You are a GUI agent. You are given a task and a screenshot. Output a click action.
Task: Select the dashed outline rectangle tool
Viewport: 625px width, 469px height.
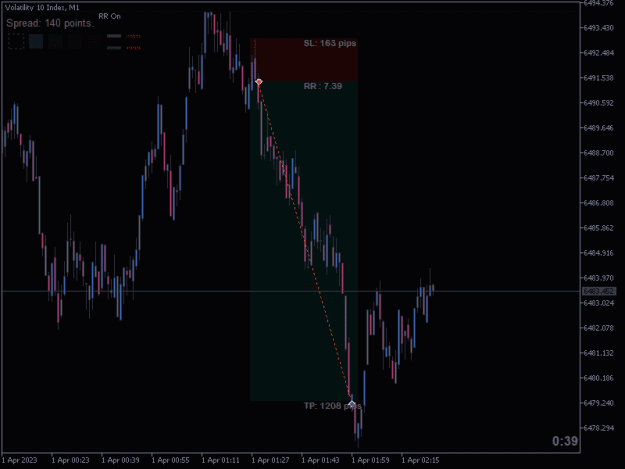pyautogui.click(x=16, y=41)
